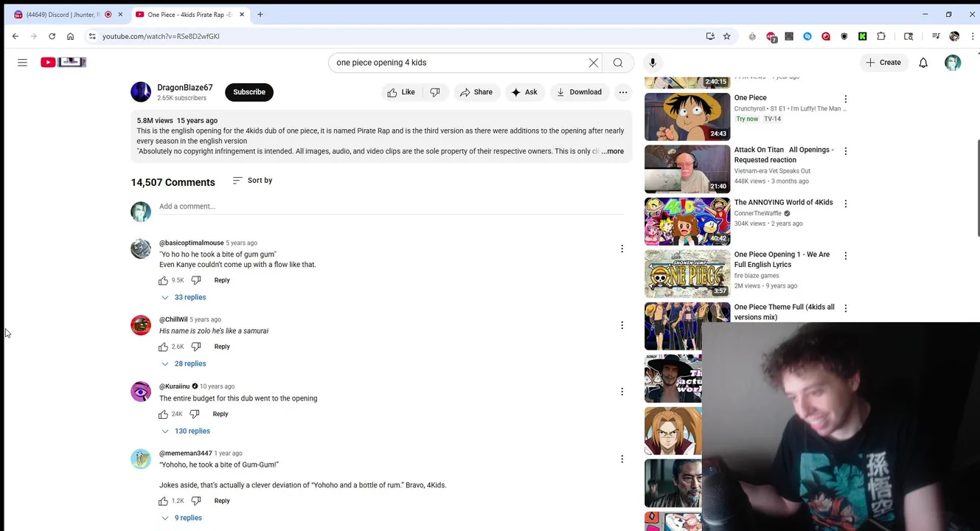The width and height of the screenshot is (980, 531).
Task: Start voice search with microphone icon
Action: click(653, 63)
